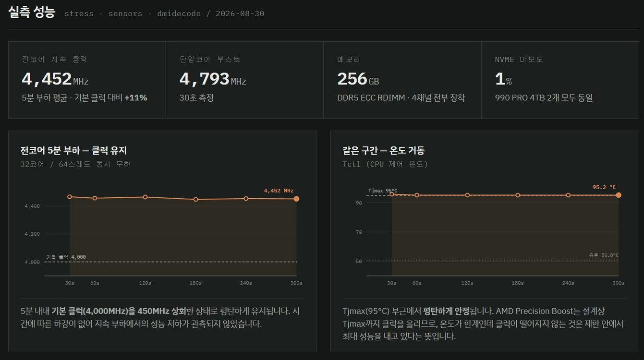Select the temperature chart final 300s point
644x360 pixels.
(x=619, y=195)
